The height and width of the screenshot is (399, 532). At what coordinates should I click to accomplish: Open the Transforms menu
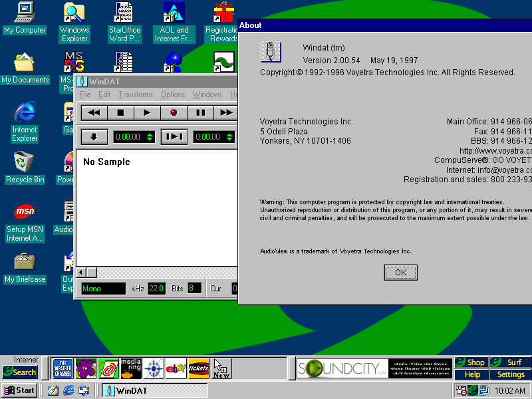click(136, 94)
